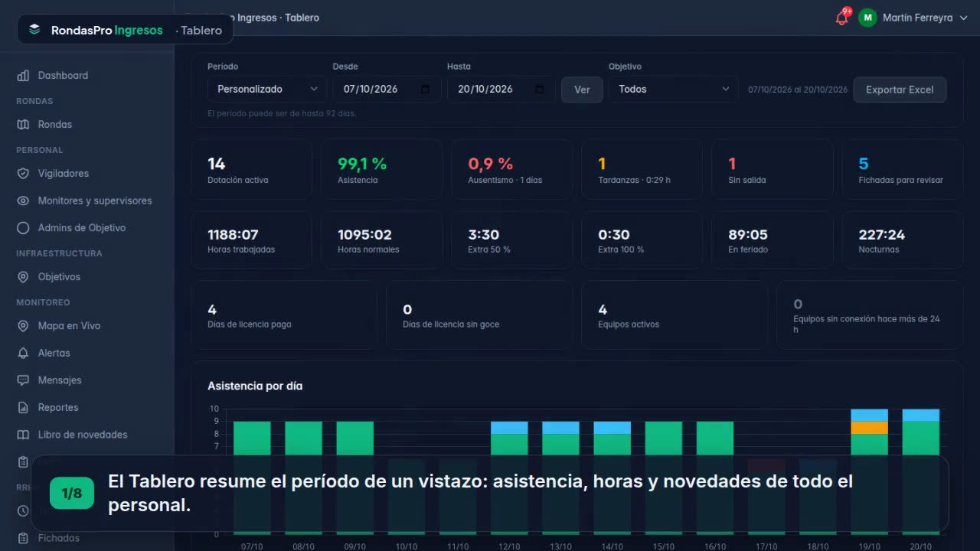Image resolution: width=980 pixels, height=551 pixels.
Task: Open the Objetivo dropdown showing Todos
Action: click(x=674, y=90)
